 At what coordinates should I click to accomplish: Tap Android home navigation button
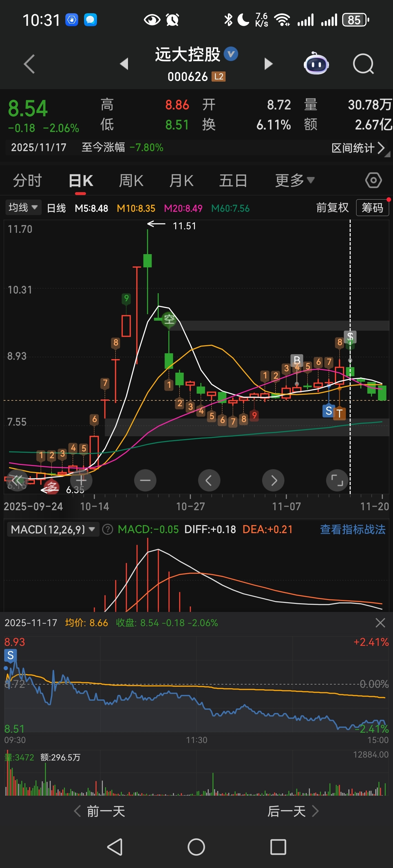(x=196, y=847)
